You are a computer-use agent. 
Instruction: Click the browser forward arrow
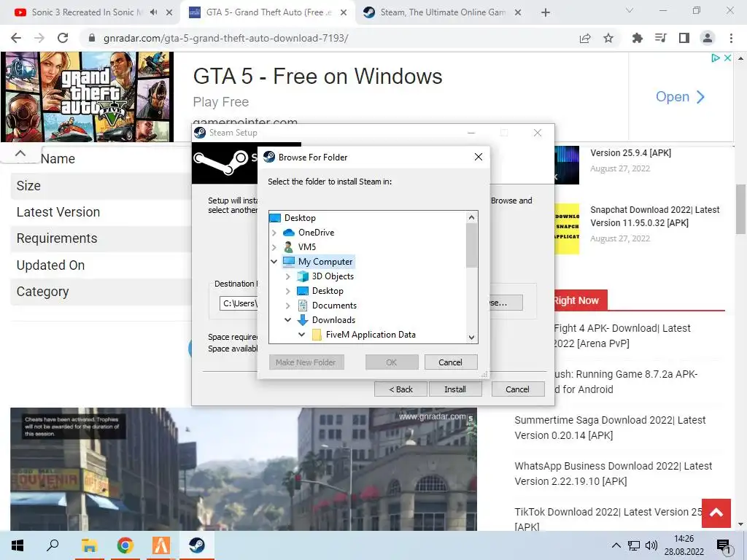click(x=39, y=38)
